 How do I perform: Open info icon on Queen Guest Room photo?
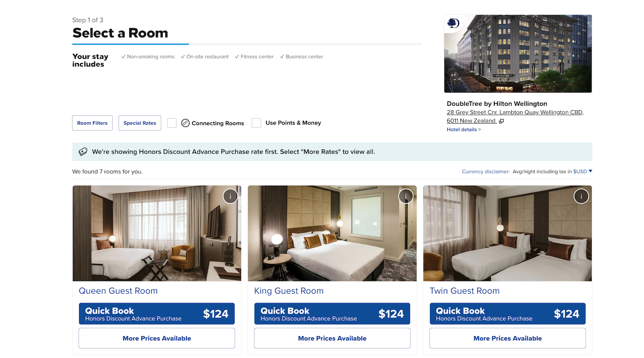230,196
